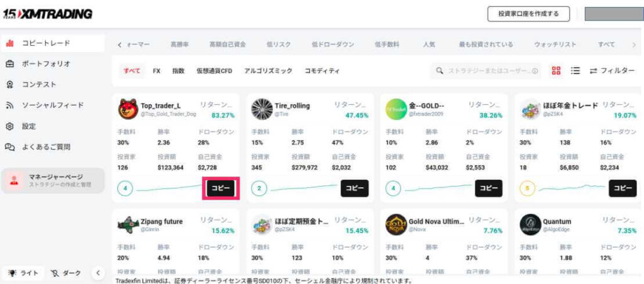This screenshot has height=284, width=644.
Task: Open the コンテスト sidebar item
Action: pos(39,84)
